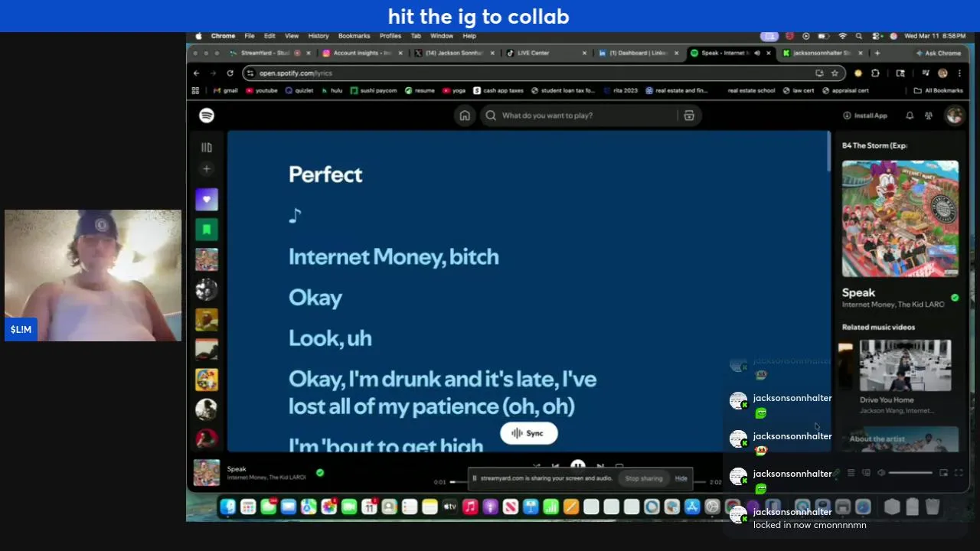This screenshot has width=980, height=551.
Task: Open Launchpad from the Dock
Action: click(x=247, y=507)
